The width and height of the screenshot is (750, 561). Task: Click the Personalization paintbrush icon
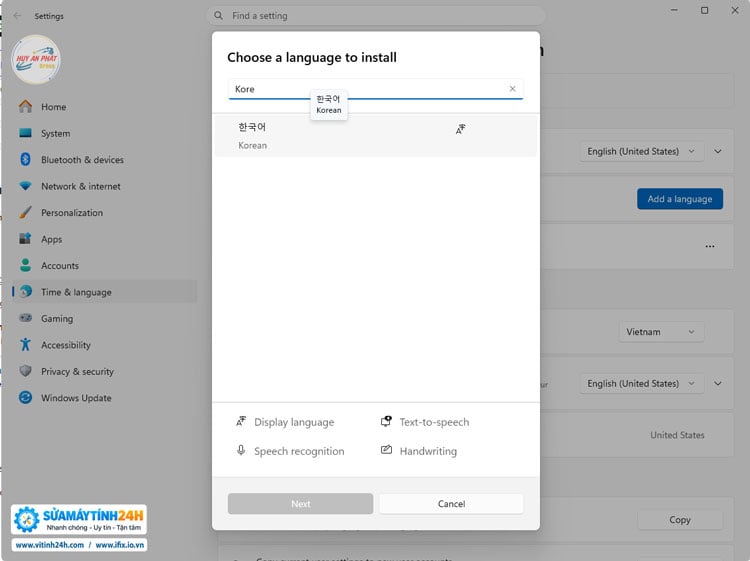pyautogui.click(x=25, y=212)
